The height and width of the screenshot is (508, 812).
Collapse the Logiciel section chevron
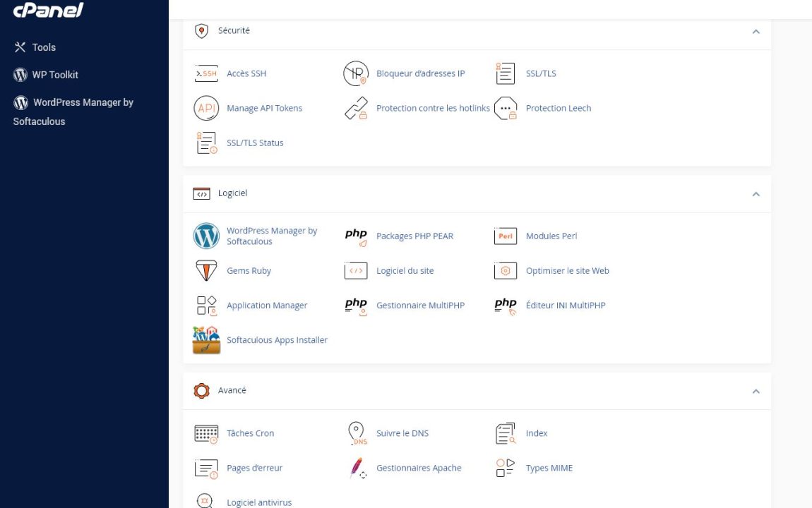tap(756, 194)
